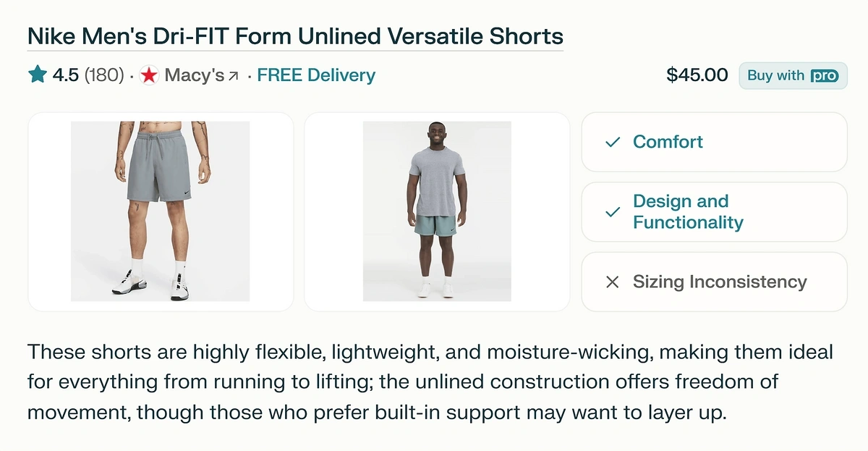Click the $45.00 price
The width and height of the screenshot is (868, 451).
697,75
